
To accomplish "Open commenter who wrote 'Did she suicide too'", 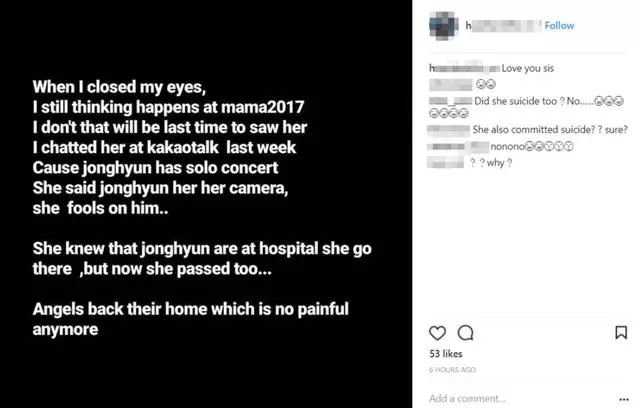I will pos(451,101).
